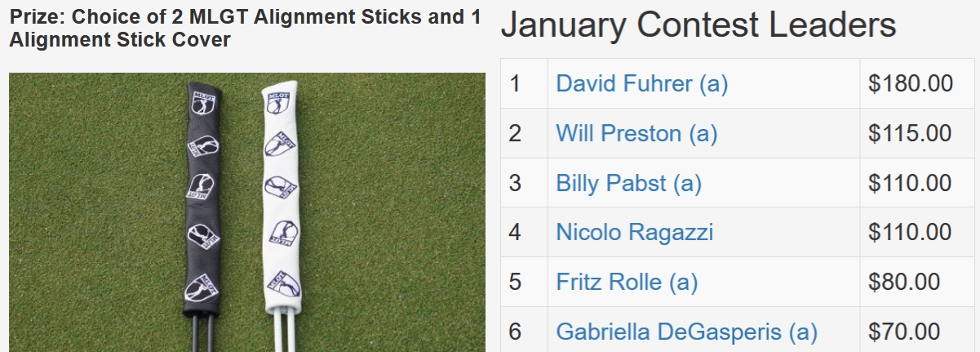
Task: Click the Will Preston (a) link
Action: (x=636, y=133)
